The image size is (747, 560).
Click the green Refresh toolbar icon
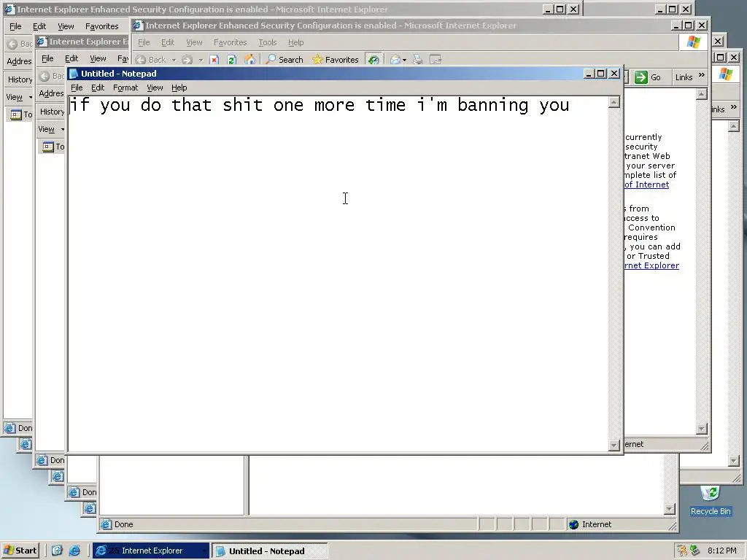[231, 60]
